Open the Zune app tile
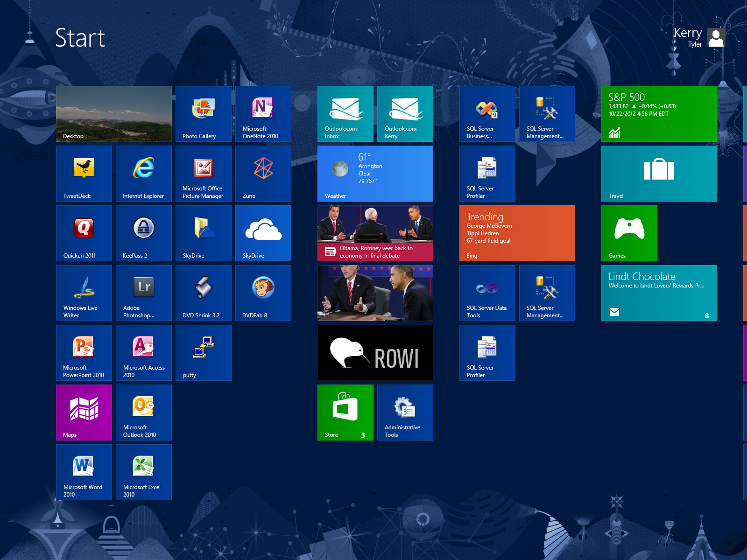 click(x=263, y=173)
